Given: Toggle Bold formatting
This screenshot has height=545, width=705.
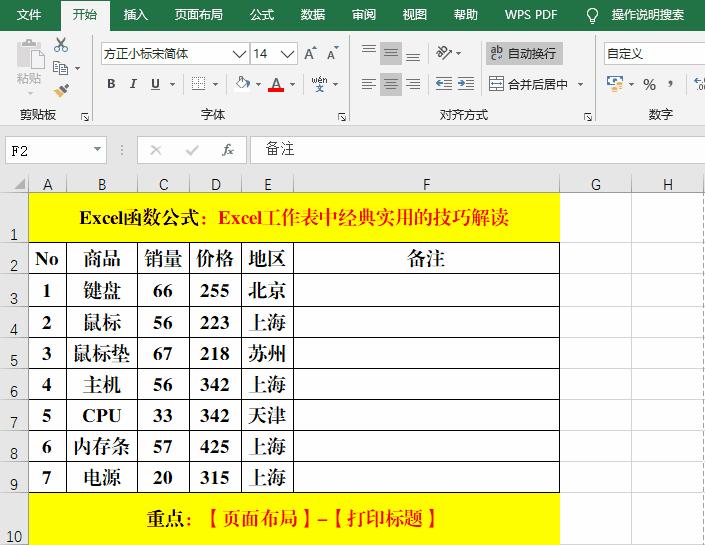Looking at the screenshot, I should pos(111,84).
